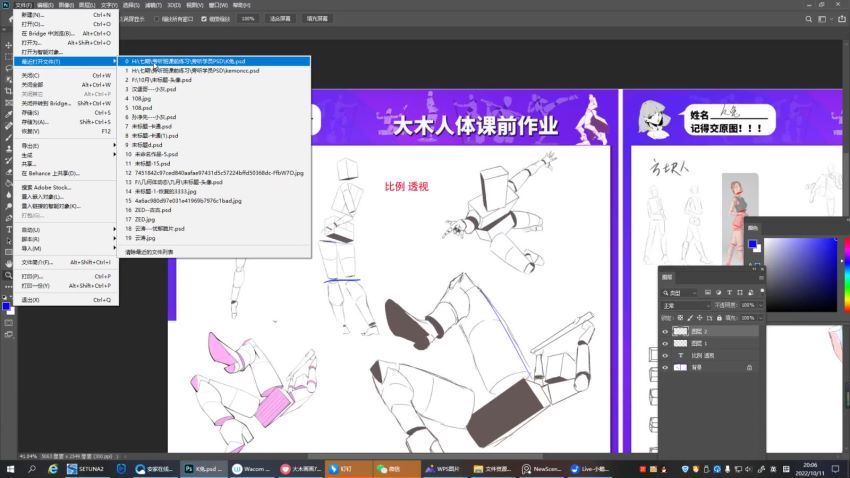Choose 退出(X) in File menu
Image resolution: width=850 pixels, height=478 pixels.
click(x=66, y=300)
